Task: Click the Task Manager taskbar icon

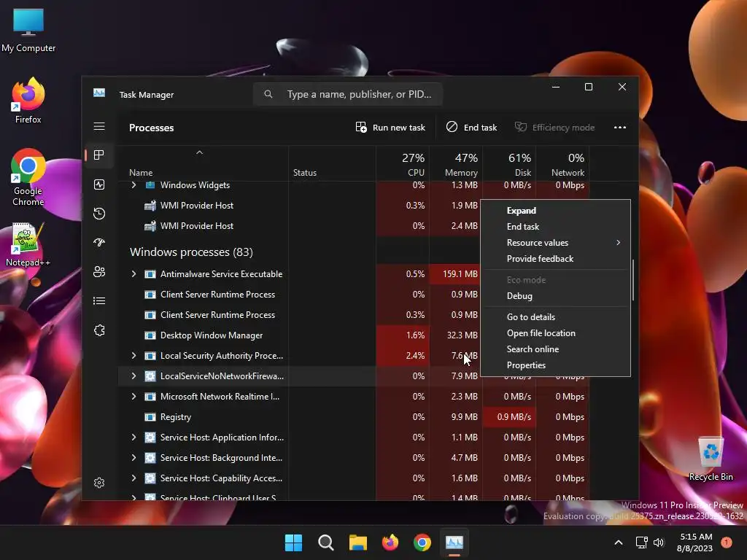Action: 454,542
